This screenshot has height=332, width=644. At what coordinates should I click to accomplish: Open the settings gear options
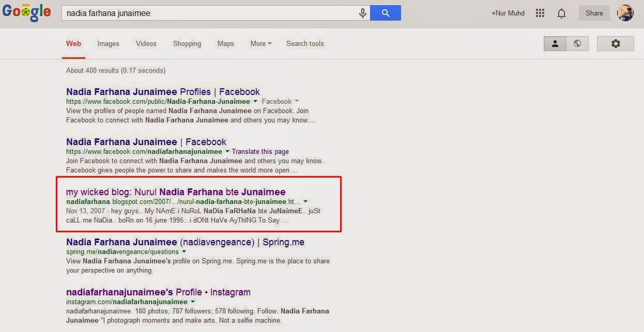(616, 44)
